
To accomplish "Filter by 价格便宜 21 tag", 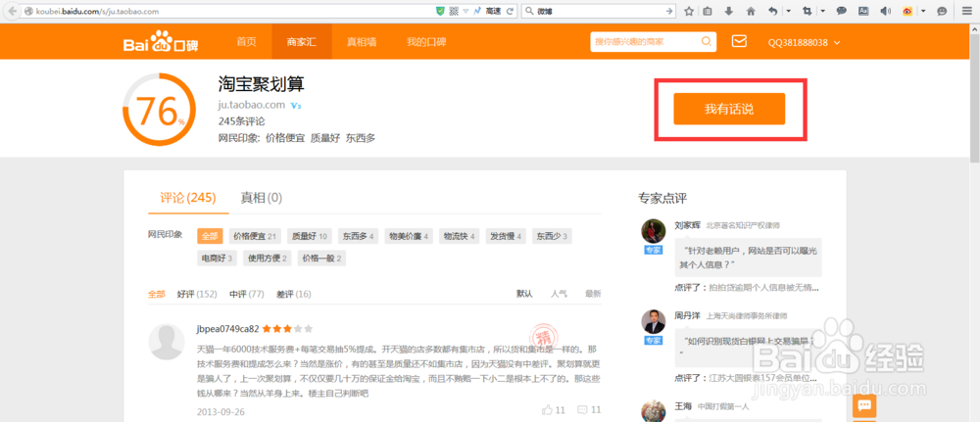I will tap(255, 237).
